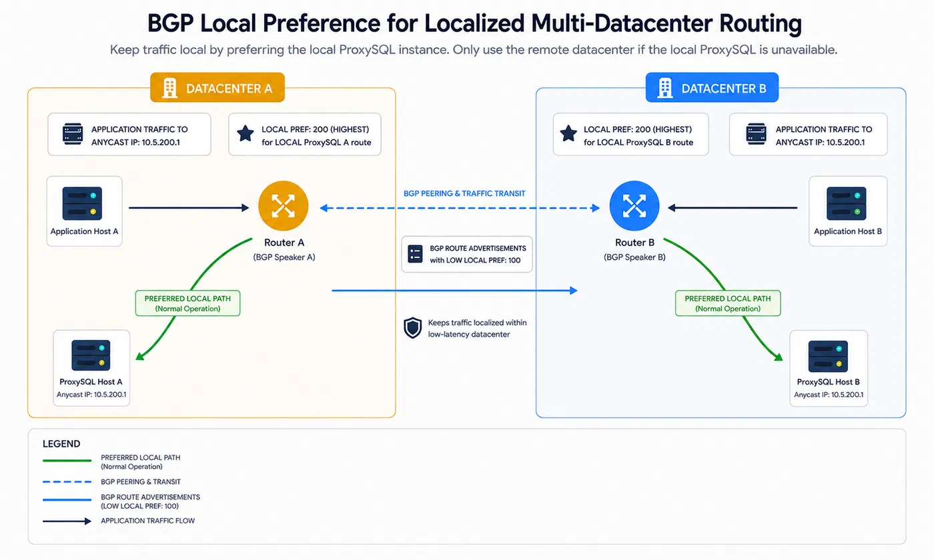Viewport: 934px width, 560px height.
Task: Click the star icon in Datacenter A
Action: tap(245, 134)
